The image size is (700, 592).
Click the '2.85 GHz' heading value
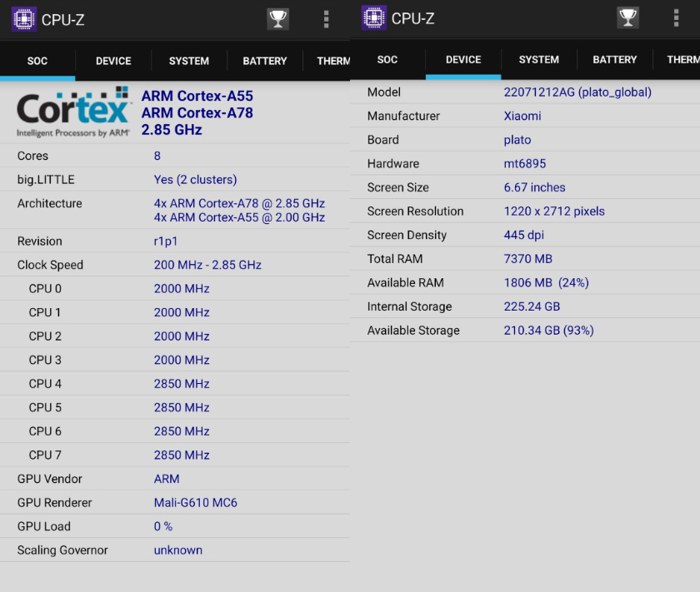point(172,130)
